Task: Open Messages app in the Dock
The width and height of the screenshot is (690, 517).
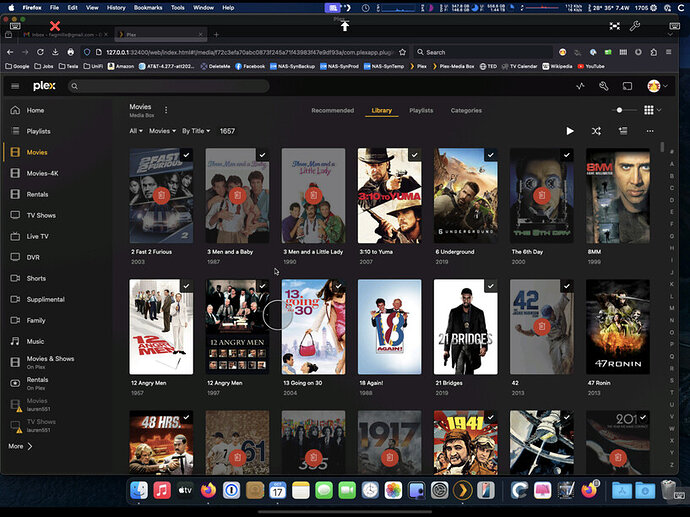Action: [x=324, y=490]
